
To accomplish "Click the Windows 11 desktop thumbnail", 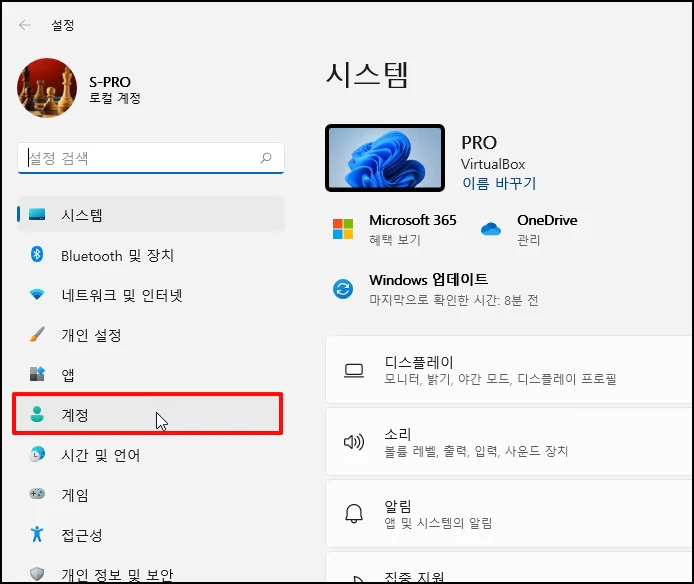I will pyautogui.click(x=385, y=158).
